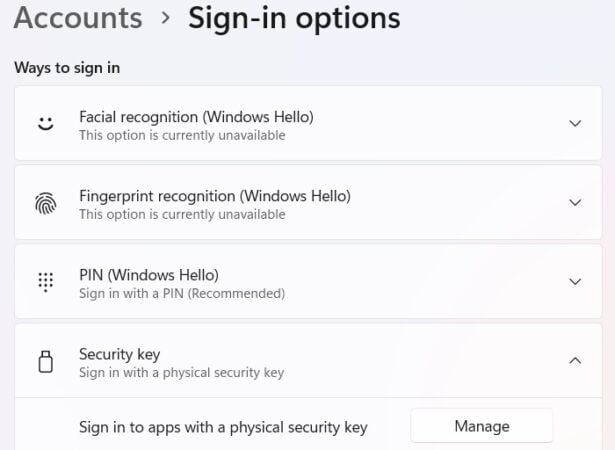Select PIN (Windows Hello) title

[x=149, y=275]
